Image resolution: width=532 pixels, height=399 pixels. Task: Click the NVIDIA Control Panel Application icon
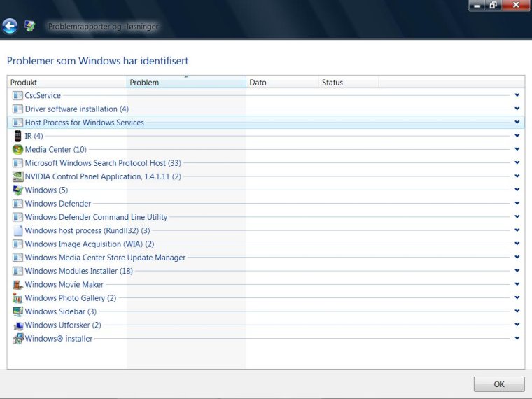click(x=17, y=176)
